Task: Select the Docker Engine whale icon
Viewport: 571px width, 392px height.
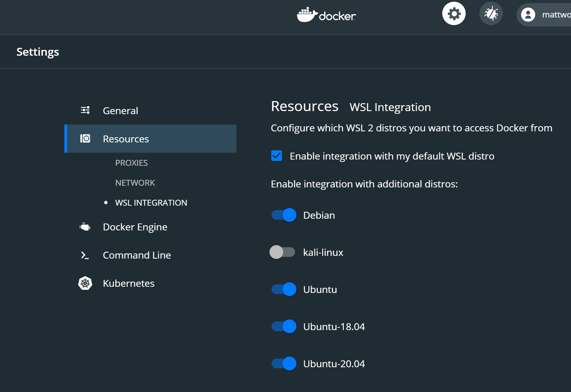Action: 85,227
